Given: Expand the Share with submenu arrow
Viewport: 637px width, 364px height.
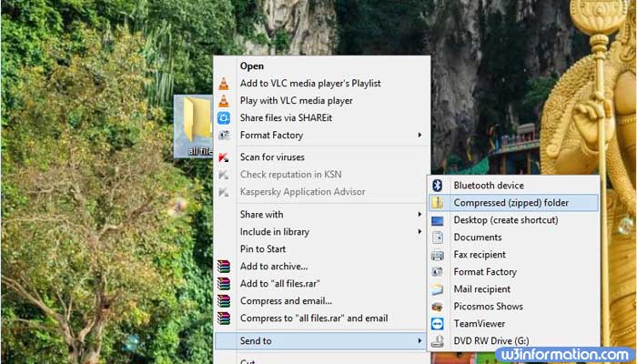Looking at the screenshot, I should 420,214.
